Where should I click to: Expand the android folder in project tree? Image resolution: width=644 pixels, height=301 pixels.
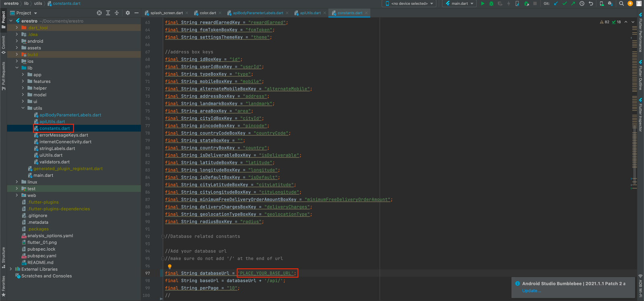17,41
